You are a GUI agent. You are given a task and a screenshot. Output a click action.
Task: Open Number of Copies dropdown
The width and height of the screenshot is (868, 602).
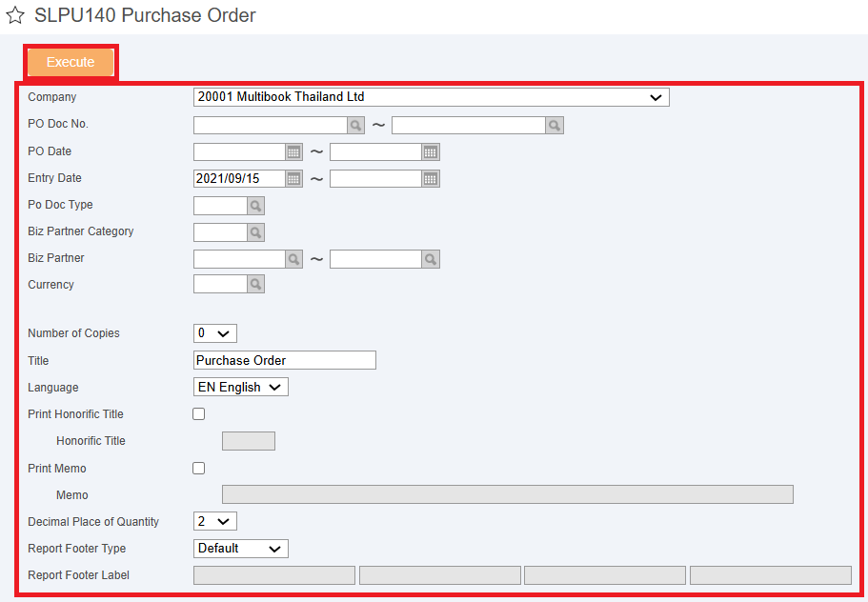(x=215, y=333)
